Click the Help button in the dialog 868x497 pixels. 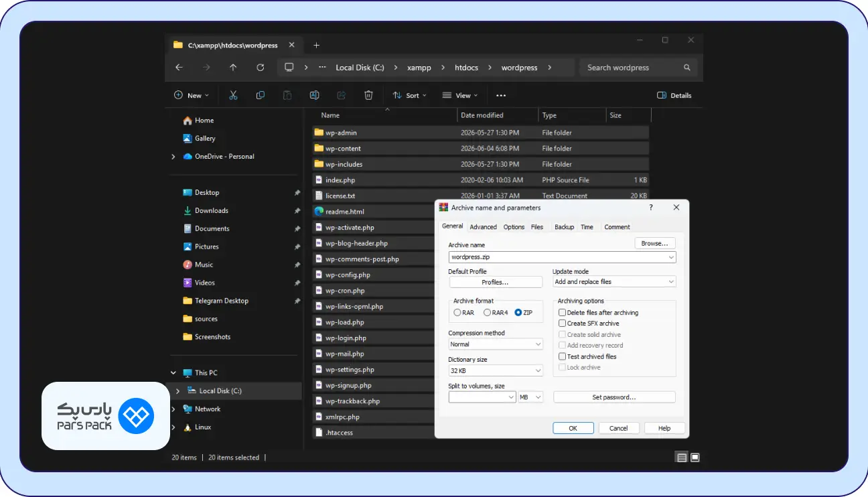tap(664, 428)
